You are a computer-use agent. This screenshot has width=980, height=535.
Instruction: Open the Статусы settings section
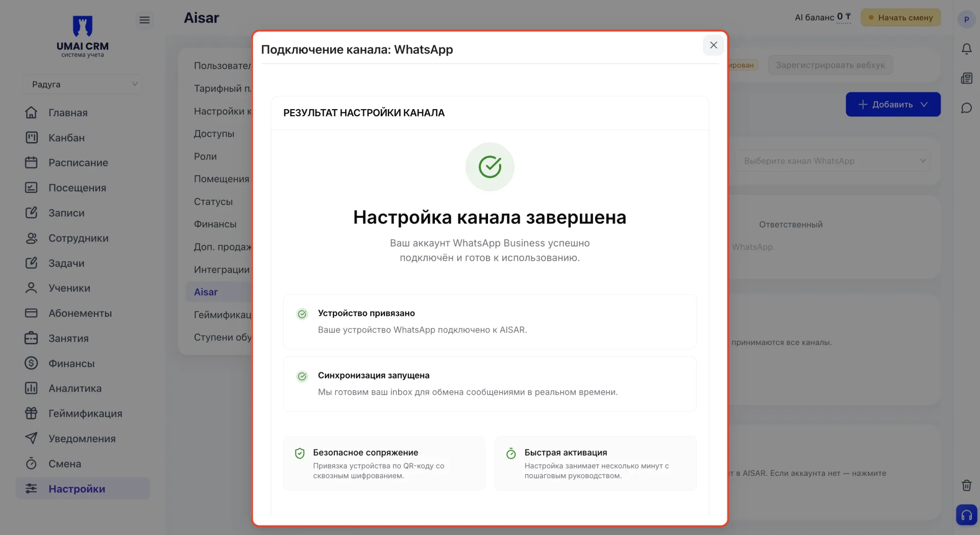[213, 201]
